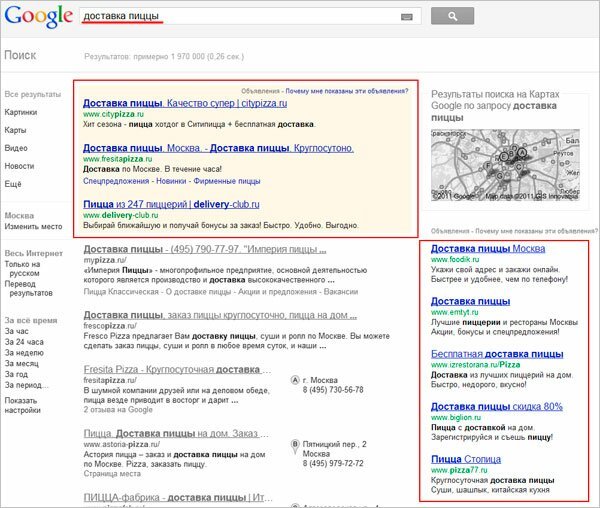The height and width of the screenshot is (508, 600).
Task: Open fresitapizza ad Доставка пиццы Москва Круглосуточно
Action: click(x=218, y=148)
